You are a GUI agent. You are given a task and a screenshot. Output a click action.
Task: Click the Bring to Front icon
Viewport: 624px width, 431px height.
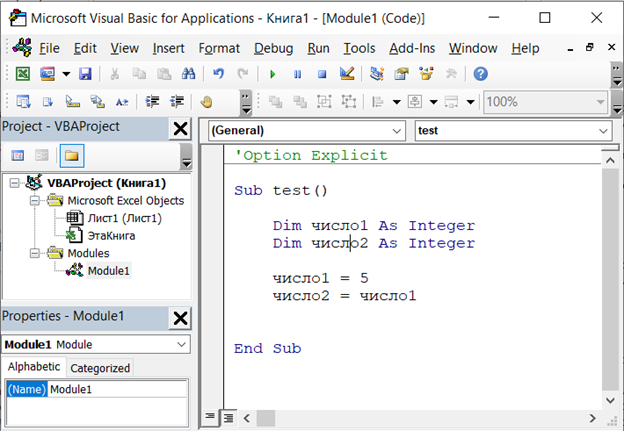tap(275, 102)
